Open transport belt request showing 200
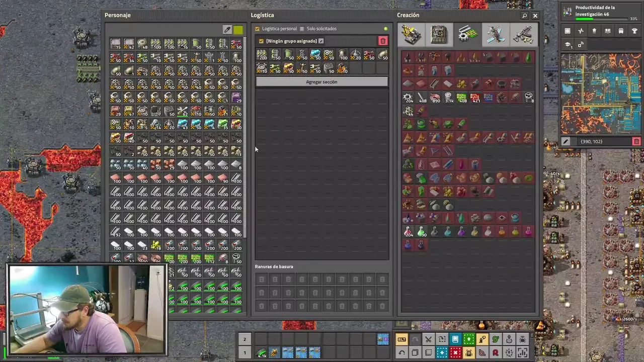The width and height of the screenshot is (644, 362). pyautogui.click(x=262, y=55)
